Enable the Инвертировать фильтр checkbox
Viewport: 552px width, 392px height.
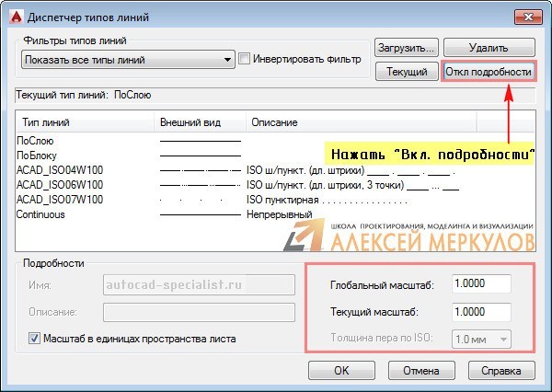tap(245, 60)
